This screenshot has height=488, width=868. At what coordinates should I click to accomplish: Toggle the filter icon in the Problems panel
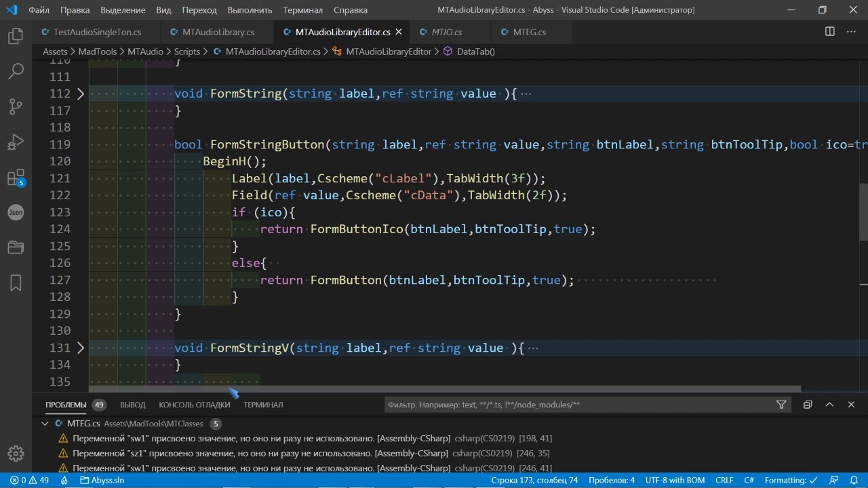point(781,404)
